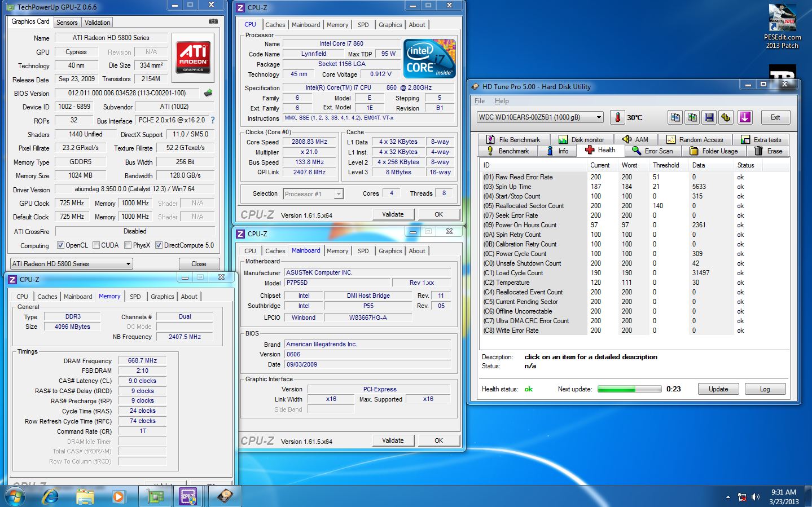Click GPU-Z camera screenshot icon
This screenshot has height=507, width=812.
click(213, 21)
